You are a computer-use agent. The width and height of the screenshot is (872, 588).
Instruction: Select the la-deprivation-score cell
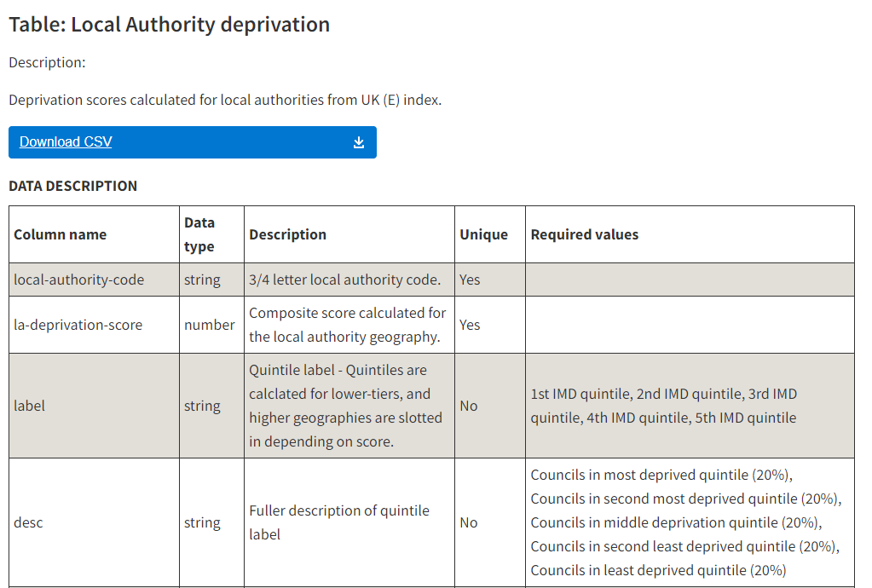point(94,325)
